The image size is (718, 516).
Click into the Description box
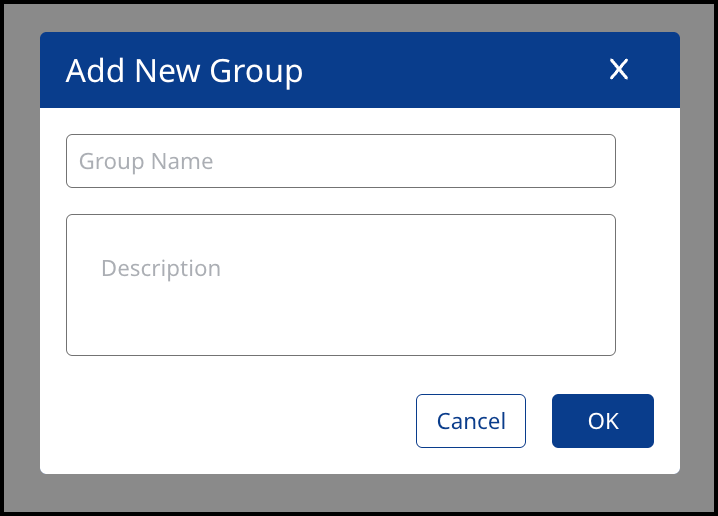click(340, 285)
